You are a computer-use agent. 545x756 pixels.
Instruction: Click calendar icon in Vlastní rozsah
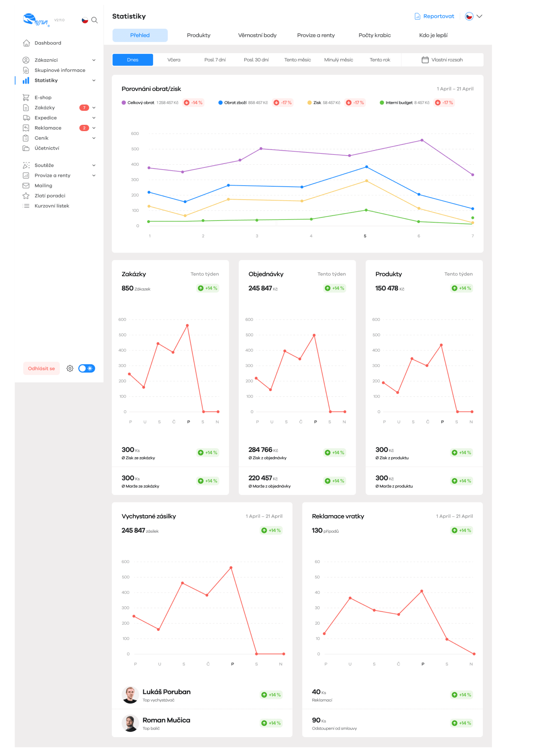(425, 60)
